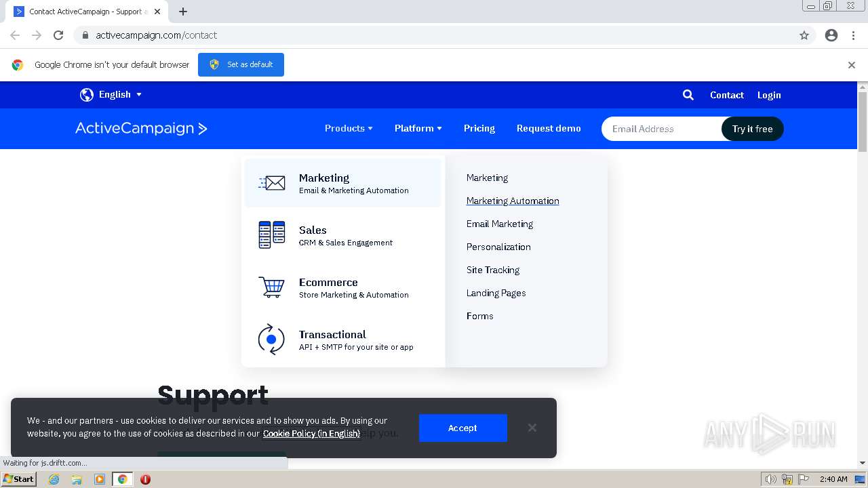868x488 pixels.
Task: Go back to the previous page
Action: pyautogui.click(x=15, y=35)
